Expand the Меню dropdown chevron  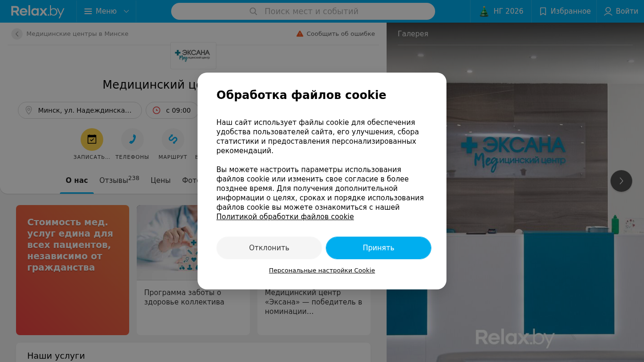[126, 11]
